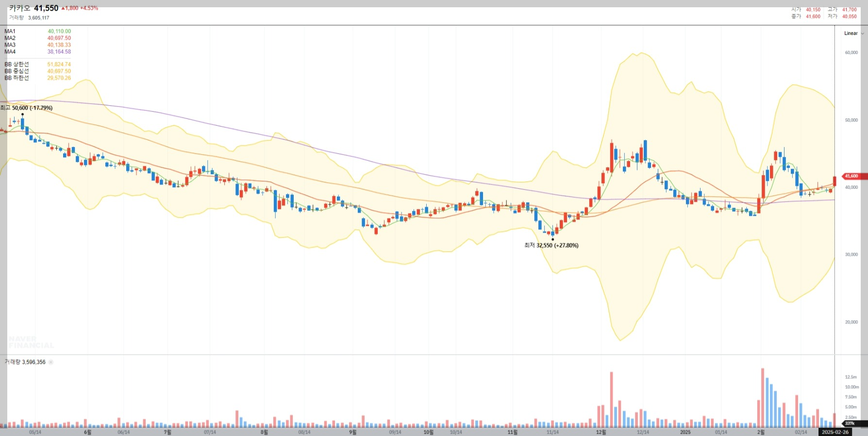
Task: Click the 2025 year axis label
Action: [685, 432]
